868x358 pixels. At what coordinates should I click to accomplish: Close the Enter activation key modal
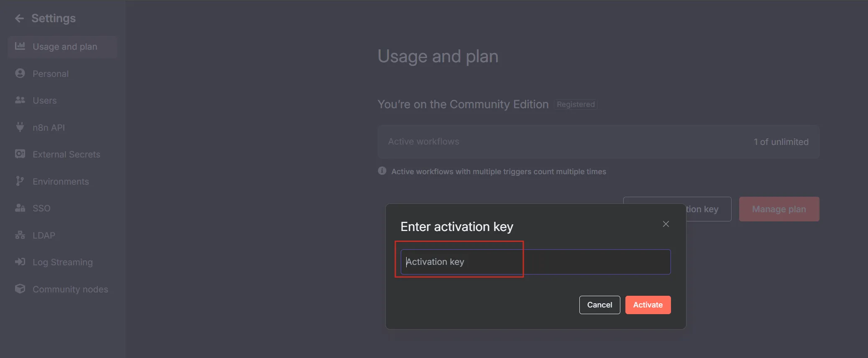click(665, 224)
